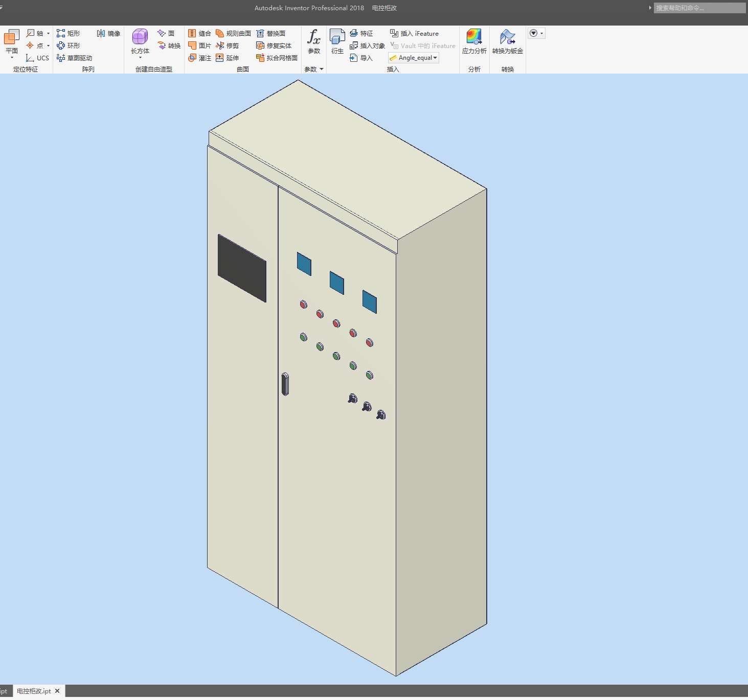Choose the 环形 circular pattern tool
This screenshot has height=700, width=748.
coord(68,45)
